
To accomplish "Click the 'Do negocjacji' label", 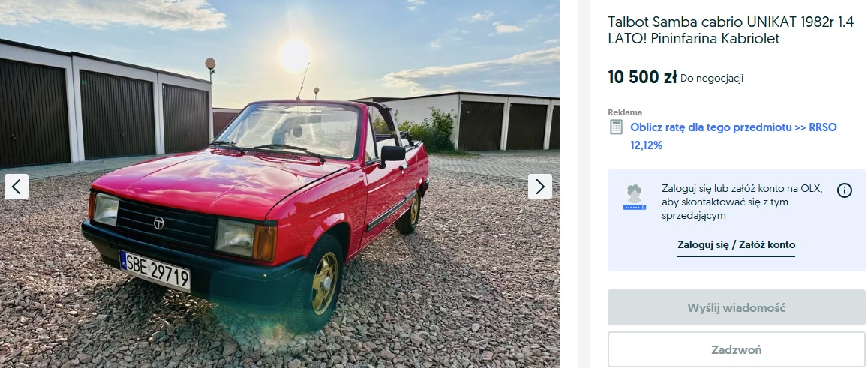I will coord(712,79).
